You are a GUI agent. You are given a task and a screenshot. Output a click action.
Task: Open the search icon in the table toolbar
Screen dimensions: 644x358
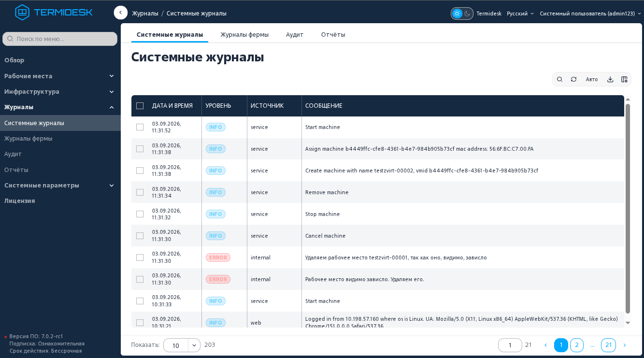559,79
